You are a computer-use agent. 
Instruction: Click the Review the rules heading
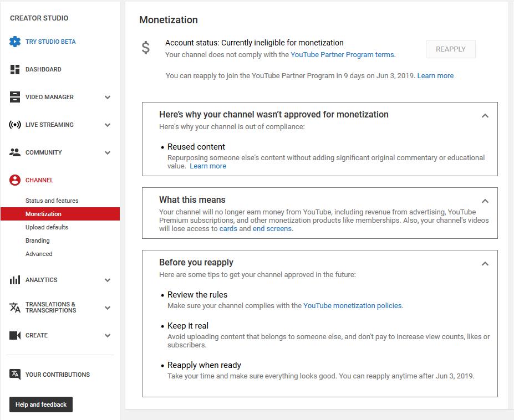click(197, 295)
